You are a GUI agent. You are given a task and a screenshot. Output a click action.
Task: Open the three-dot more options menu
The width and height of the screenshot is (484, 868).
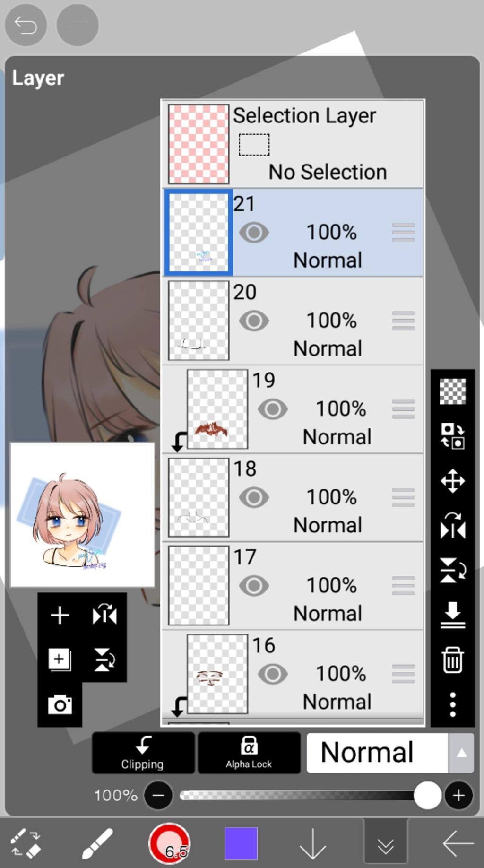pyautogui.click(x=452, y=704)
